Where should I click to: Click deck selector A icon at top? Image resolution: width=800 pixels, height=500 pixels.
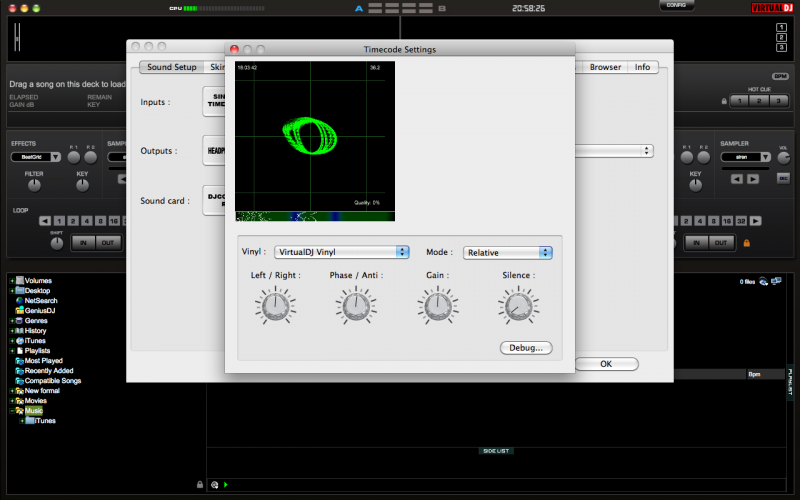tap(359, 8)
